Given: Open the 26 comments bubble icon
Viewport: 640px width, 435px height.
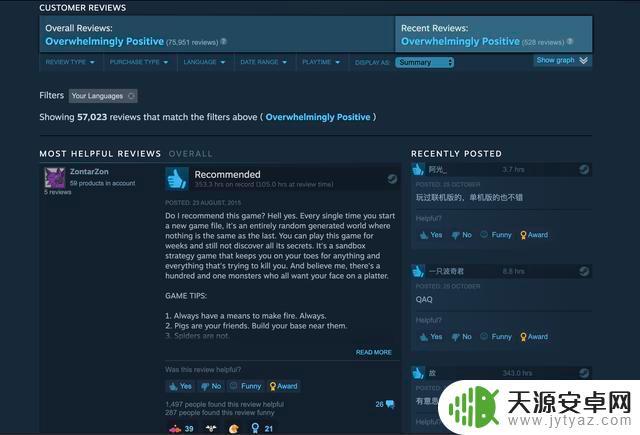Looking at the screenshot, I should pyautogui.click(x=390, y=404).
